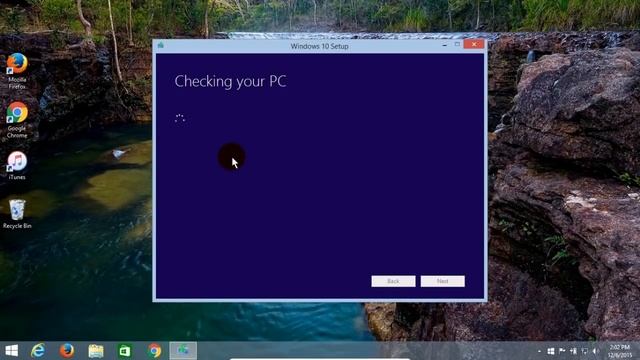The height and width of the screenshot is (360, 640).
Task: Open the Recycle Bin on desktop
Action: [17, 213]
